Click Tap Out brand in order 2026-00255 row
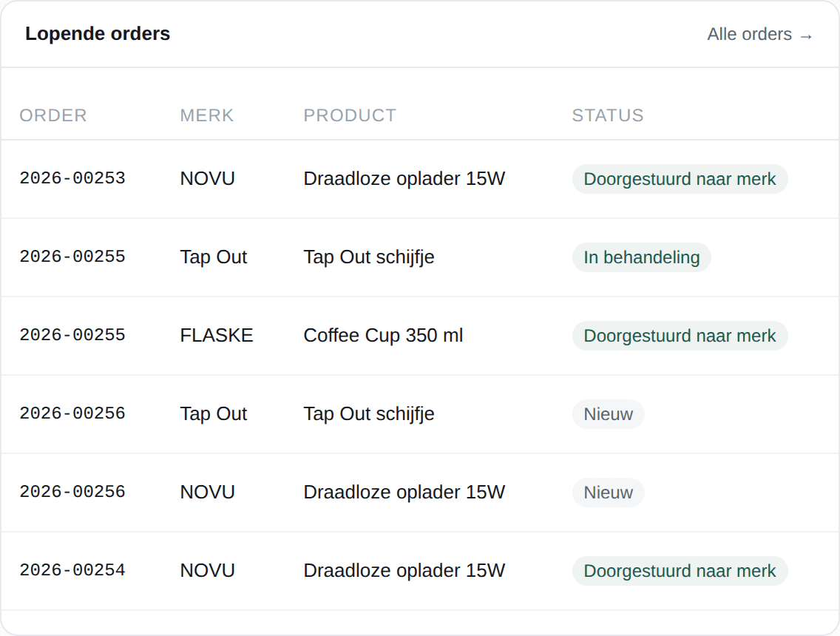840x636 pixels. [213, 257]
